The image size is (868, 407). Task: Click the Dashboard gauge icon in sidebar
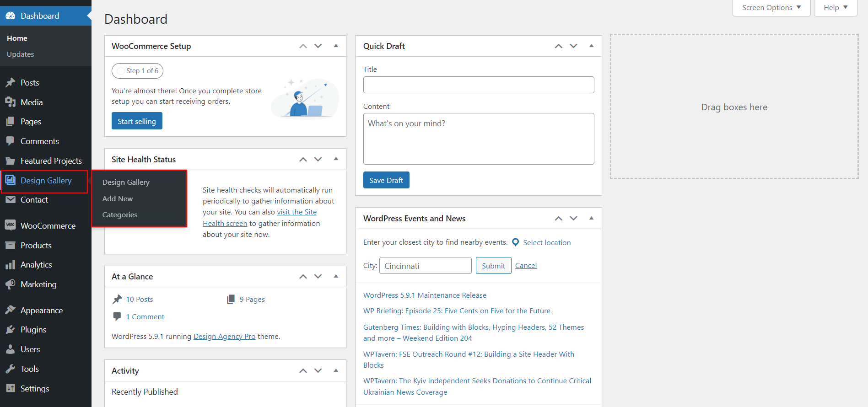[10, 16]
